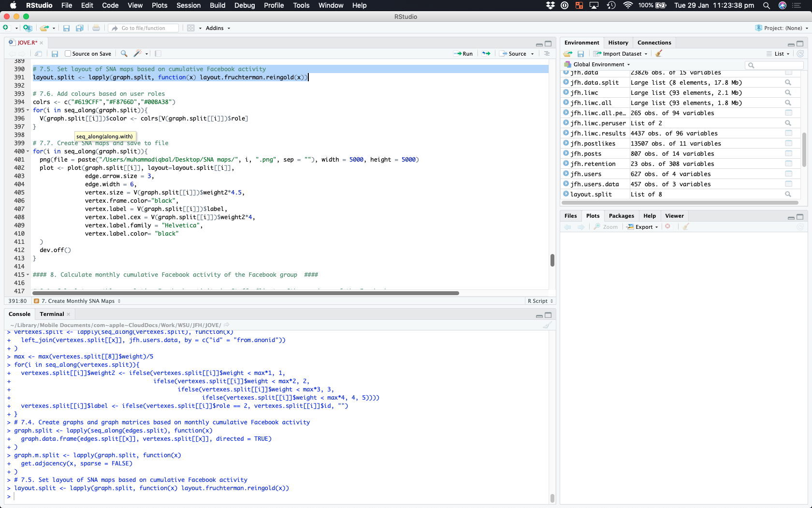View jfh.posts data table icon
This screenshot has height=508, width=812.
pos(788,154)
